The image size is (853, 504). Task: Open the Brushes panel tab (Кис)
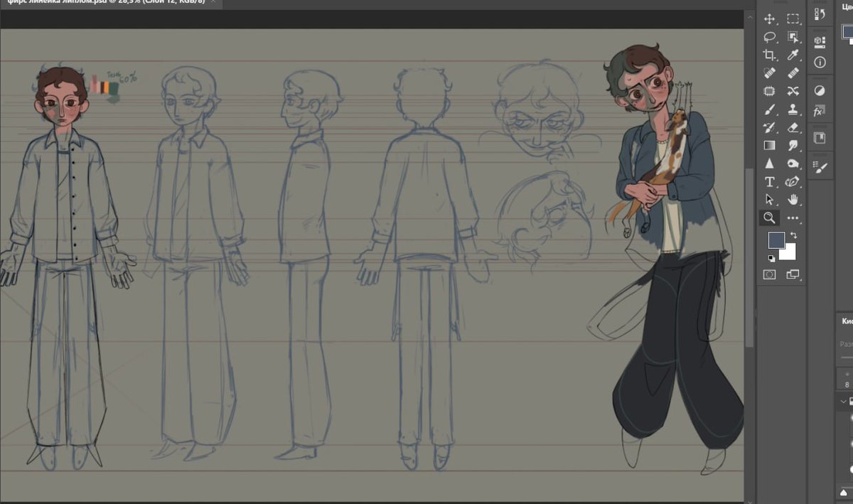pyautogui.click(x=846, y=322)
